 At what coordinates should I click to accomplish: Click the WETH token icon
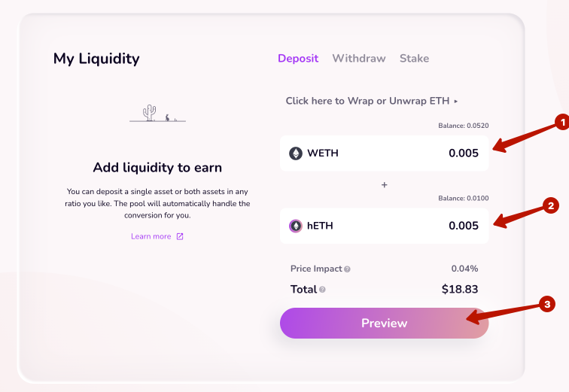tap(296, 153)
